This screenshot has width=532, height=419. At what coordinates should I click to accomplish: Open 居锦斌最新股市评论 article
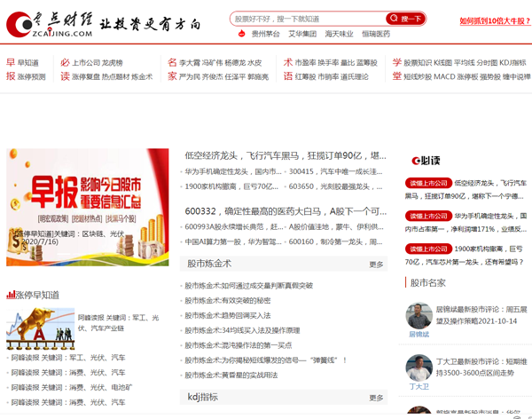(x=481, y=315)
